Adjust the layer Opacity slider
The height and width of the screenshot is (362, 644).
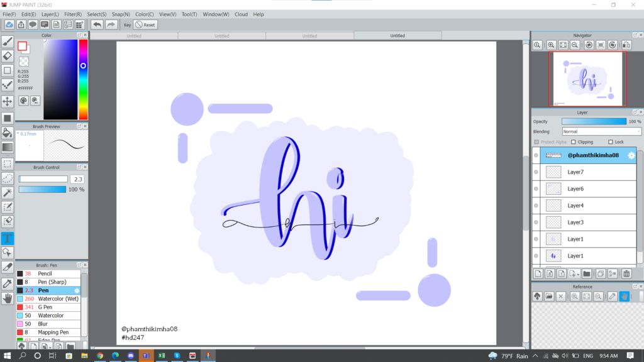(x=594, y=121)
